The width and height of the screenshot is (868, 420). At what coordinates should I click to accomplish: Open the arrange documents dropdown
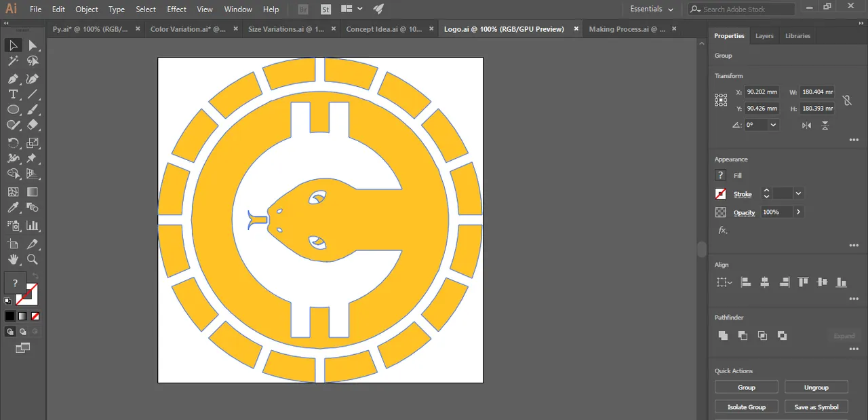coord(352,9)
